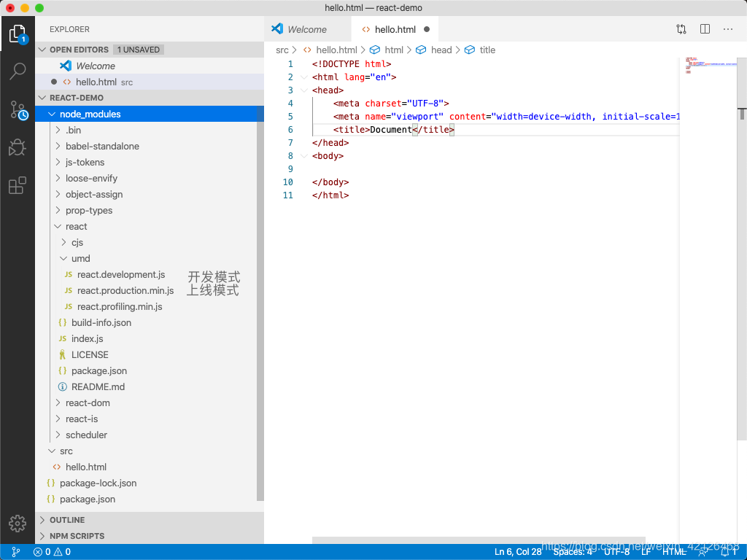Fold the html tag at line 2
The image size is (747, 560).
click(x=304, y=77)
